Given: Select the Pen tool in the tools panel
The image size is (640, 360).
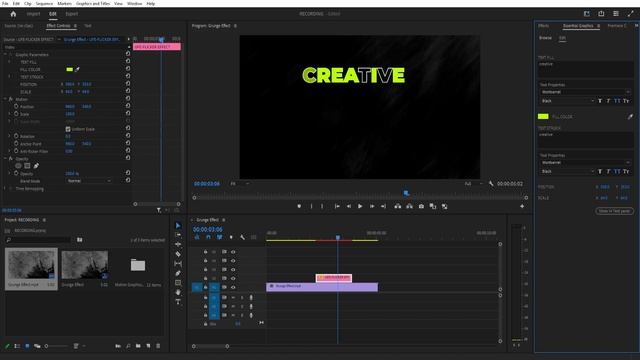Looking at the screenshot, I should click(178, 273).
